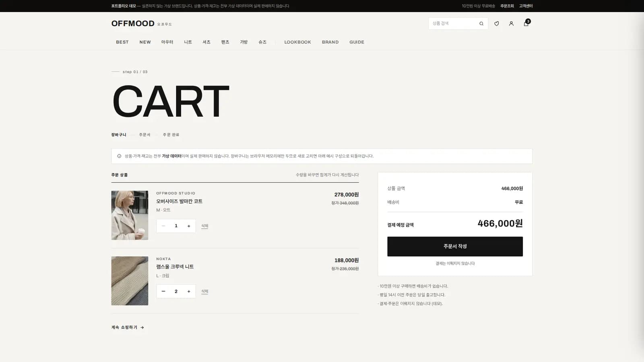644x362 pixels.
Task: Open the wishlist heart icon
Action: point(496,24)
